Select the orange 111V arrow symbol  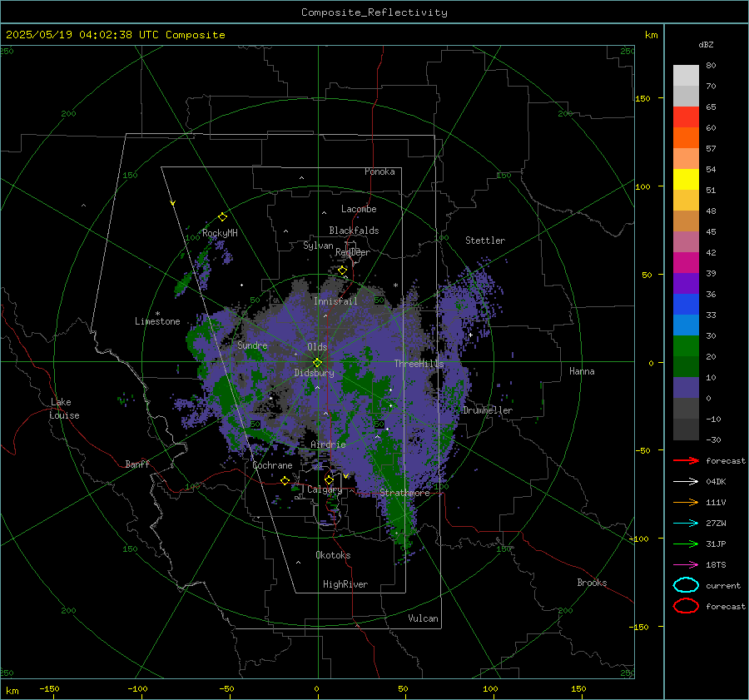(686, 502)
